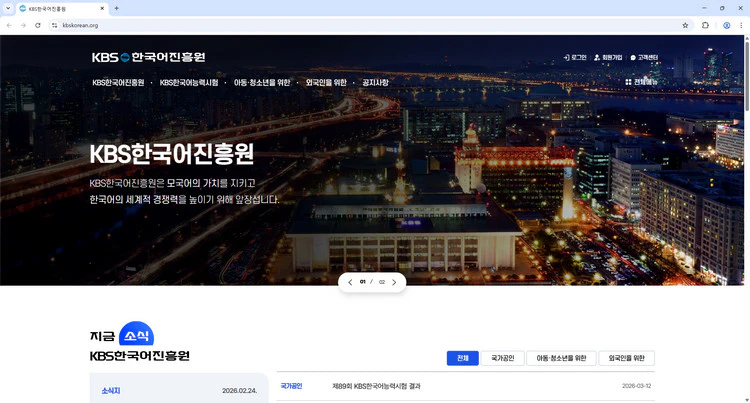750x403 pixels.
Task: Open the 제89회 KBS한국어능력시험 결과 post
Action: click(x=376, y=386)
